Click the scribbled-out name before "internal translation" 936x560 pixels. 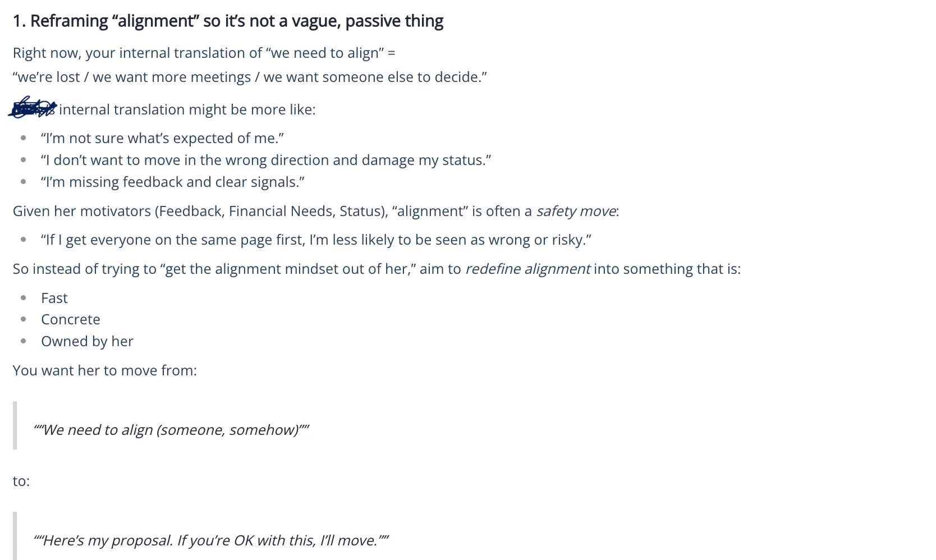[x=33, y=107]
